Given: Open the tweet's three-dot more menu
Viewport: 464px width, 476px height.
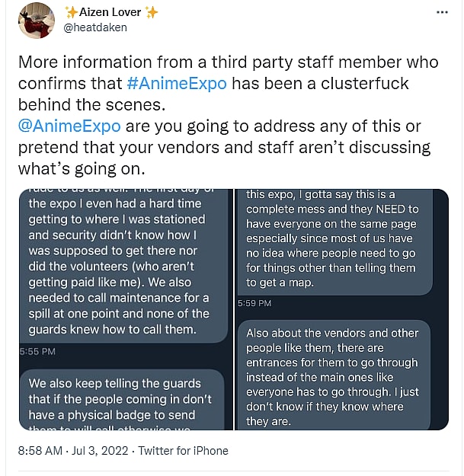Looking at the screenshot, I should click(x=442, y=13).
